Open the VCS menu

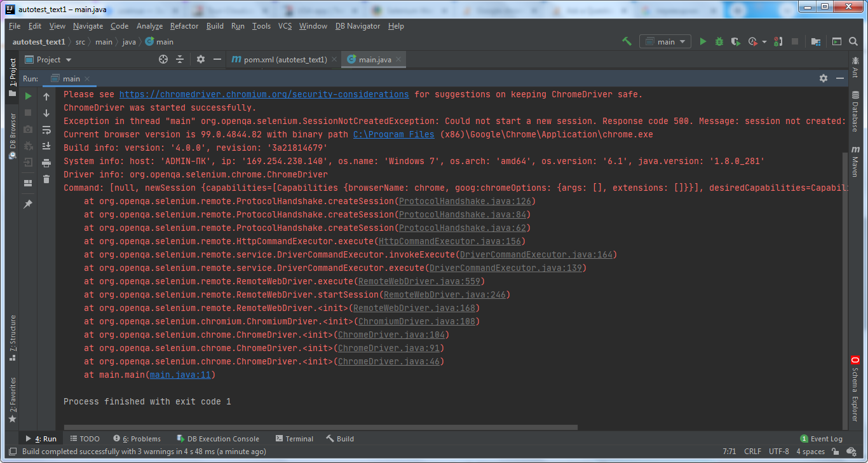point(285,26)
